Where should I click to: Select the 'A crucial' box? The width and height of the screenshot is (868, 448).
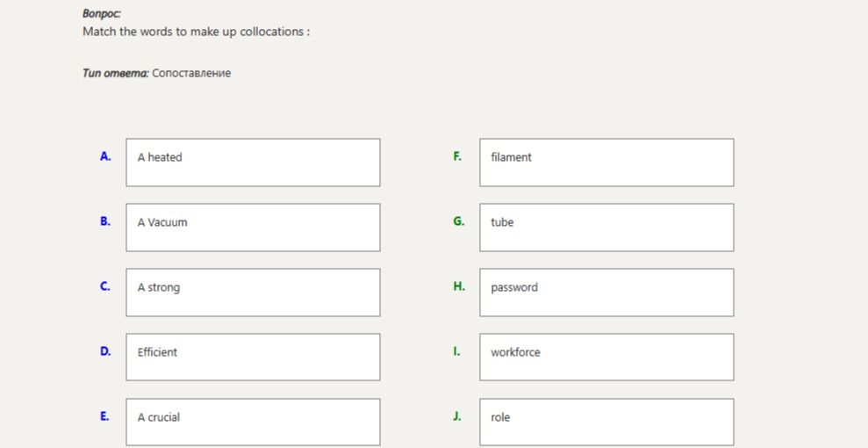coord(253,422)
